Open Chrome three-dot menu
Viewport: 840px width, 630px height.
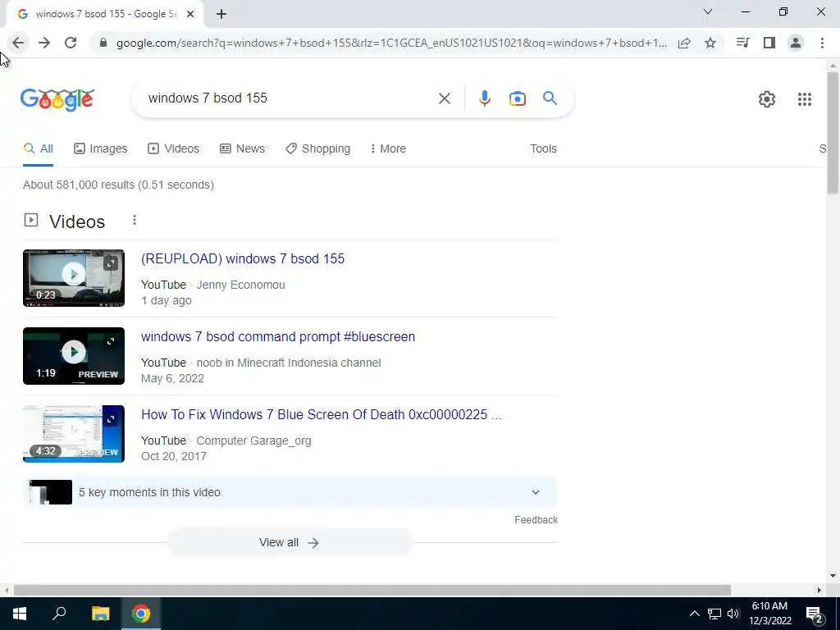(822, 43)
